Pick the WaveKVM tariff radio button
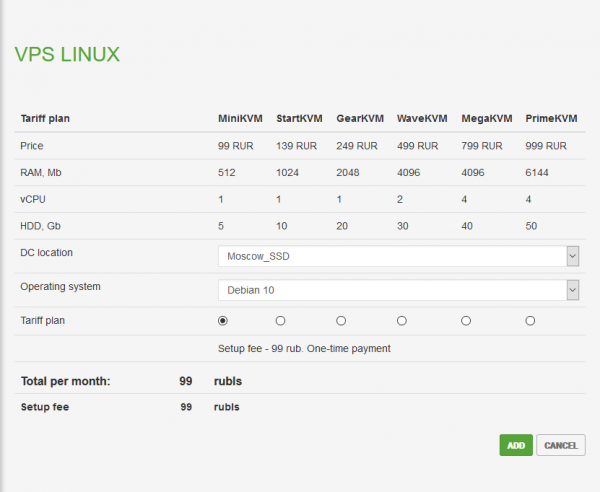Image resolution: width=600 pixels, height=492 pixels. (x=402, y=321)
